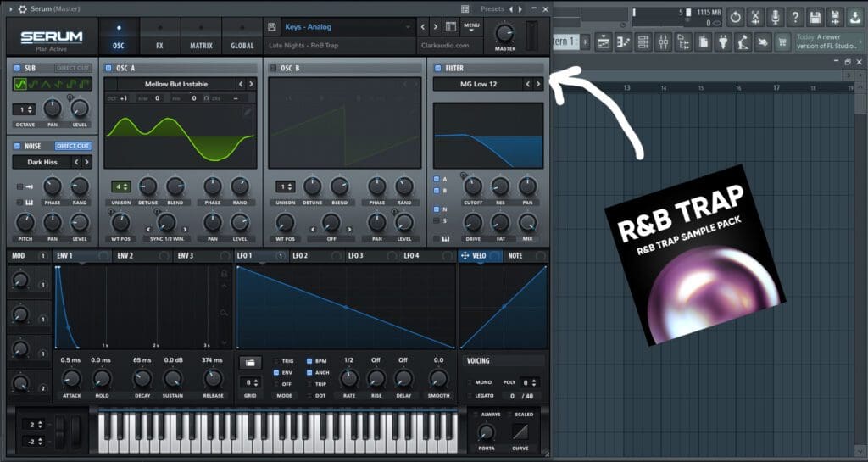868x462 pixels.
Task: Click Serum save preset floppy icon
Action: coord(272,26)
